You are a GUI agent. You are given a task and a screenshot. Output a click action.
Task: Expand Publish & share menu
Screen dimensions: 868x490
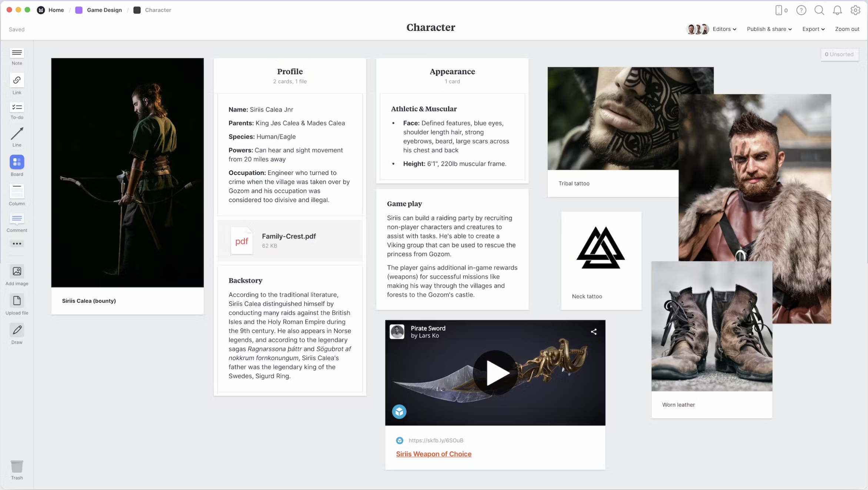click(x=769, y=29)
